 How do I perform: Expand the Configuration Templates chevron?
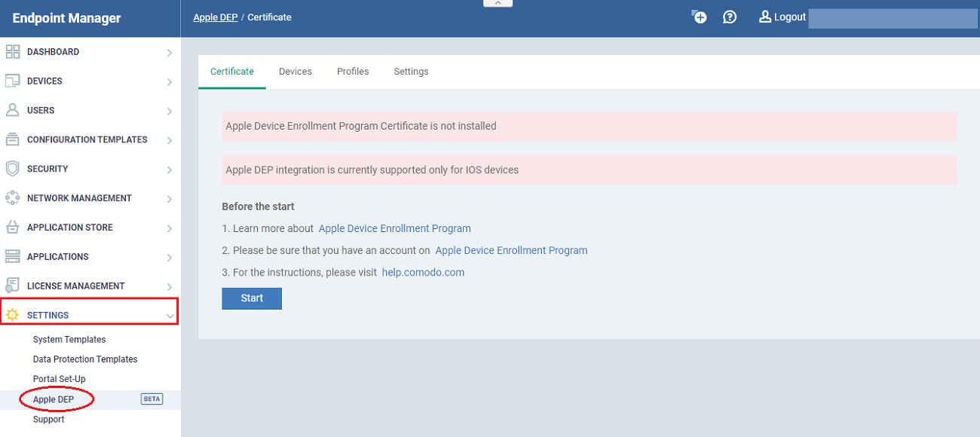[x=169, y=141]
